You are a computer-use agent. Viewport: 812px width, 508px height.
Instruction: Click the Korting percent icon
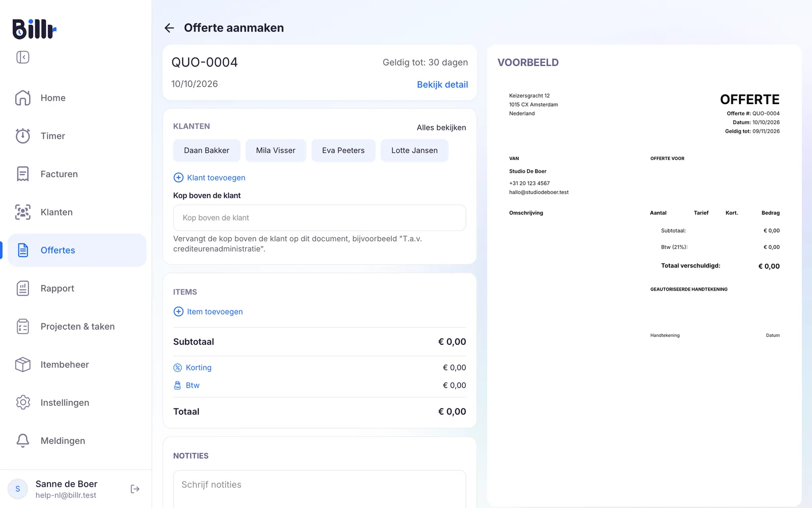click(x=178, y=368)
